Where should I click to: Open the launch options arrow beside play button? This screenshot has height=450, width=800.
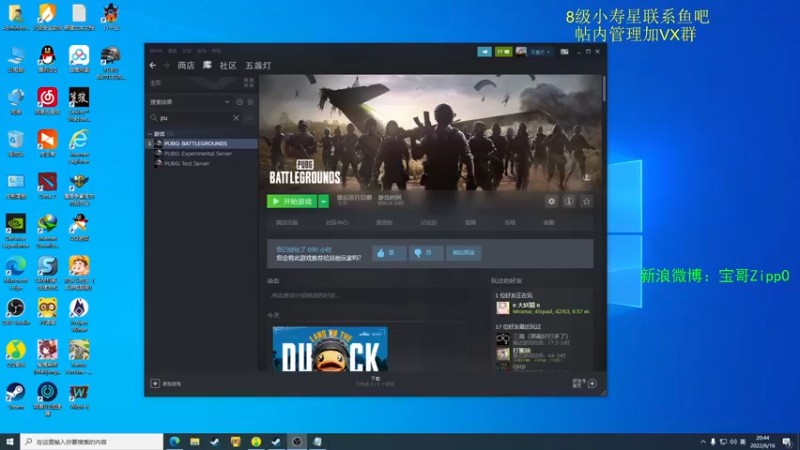(323, 202)
